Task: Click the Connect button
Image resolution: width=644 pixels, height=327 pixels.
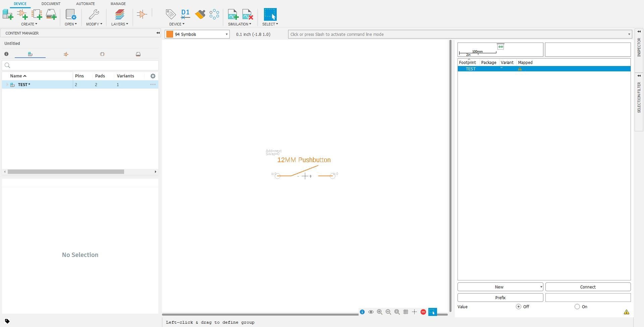Action: click(x=588, y=287)
